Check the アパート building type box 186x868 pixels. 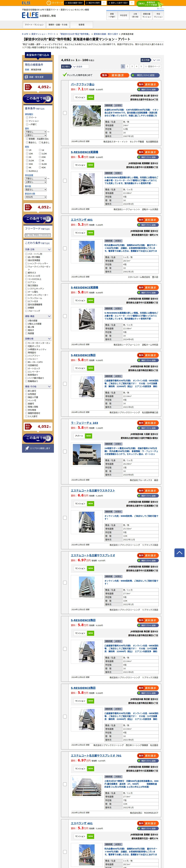[27, 118]
